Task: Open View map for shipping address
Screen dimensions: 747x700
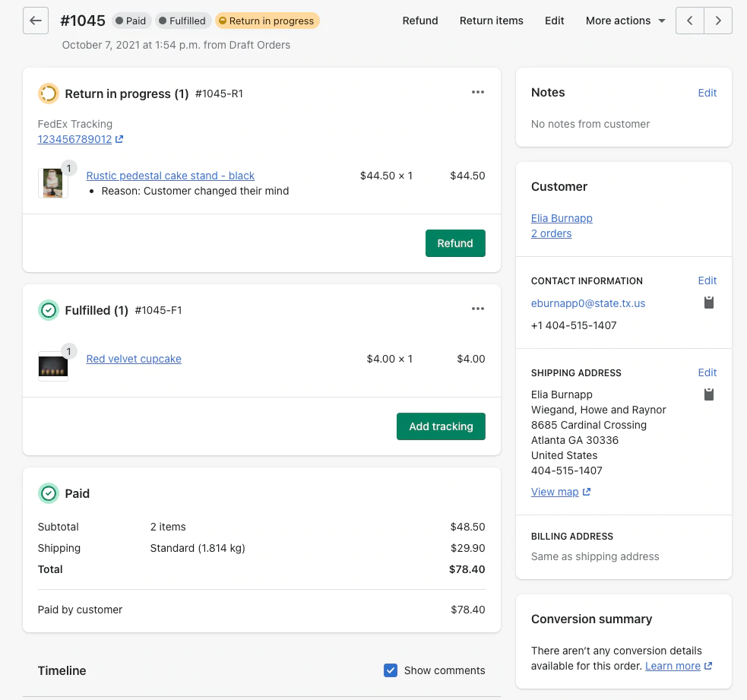Action: (555, 492)
